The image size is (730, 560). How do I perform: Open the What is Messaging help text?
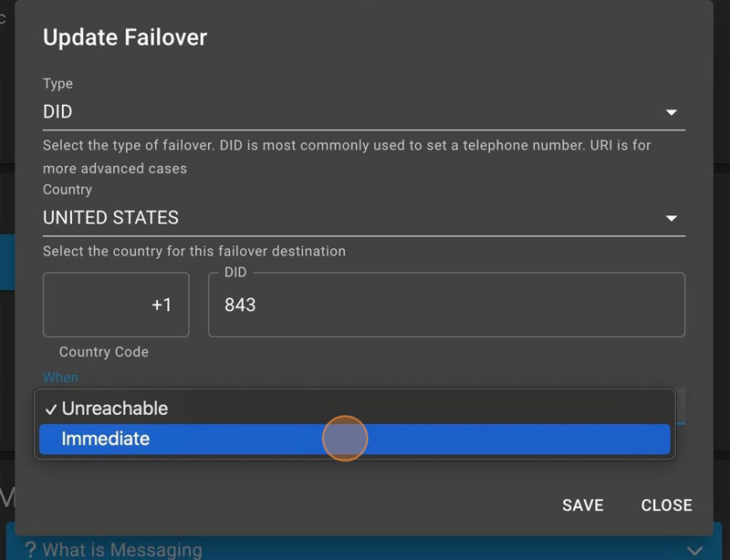(x=122, y=550)
